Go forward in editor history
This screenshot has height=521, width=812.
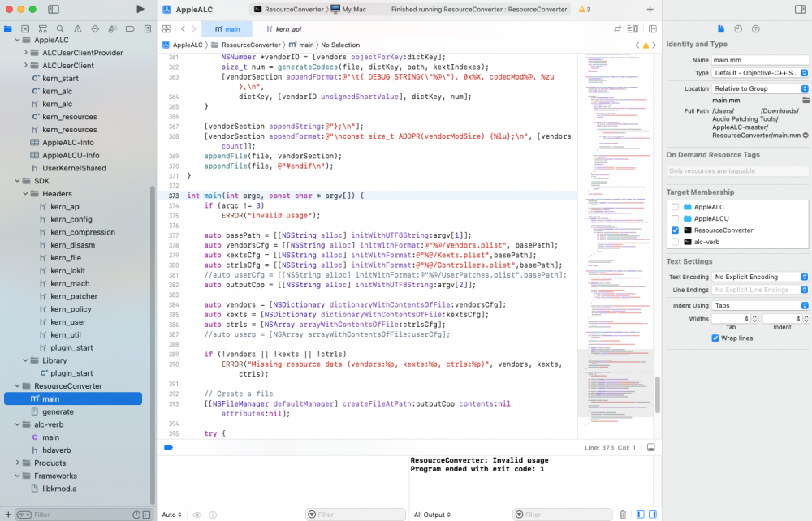pyautogui.click(x=194, y=29)
